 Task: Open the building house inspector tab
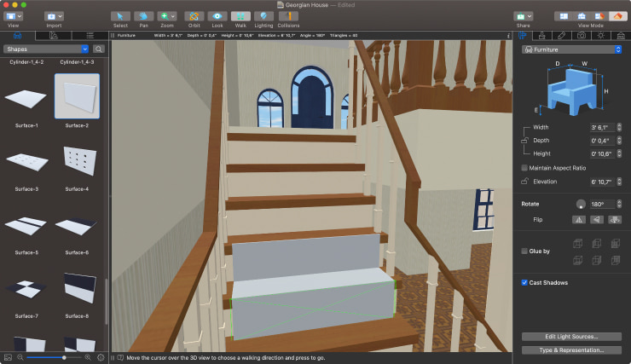621,36
